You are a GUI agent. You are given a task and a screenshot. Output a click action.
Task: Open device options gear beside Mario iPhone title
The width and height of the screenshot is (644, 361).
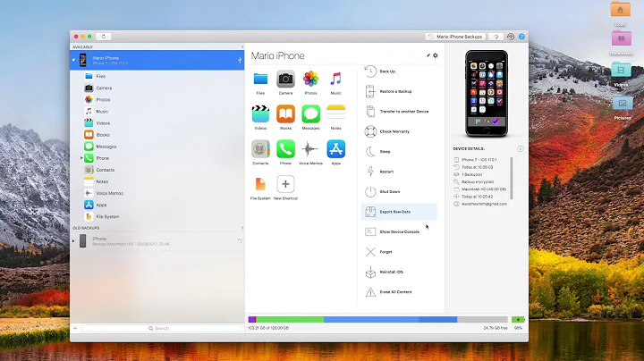click(436, 55)
